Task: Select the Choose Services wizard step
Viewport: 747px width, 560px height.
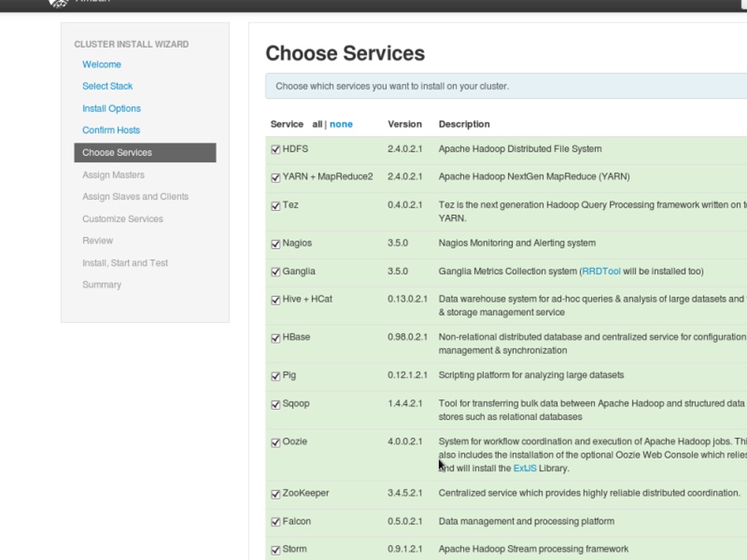Action: [144, 153]
